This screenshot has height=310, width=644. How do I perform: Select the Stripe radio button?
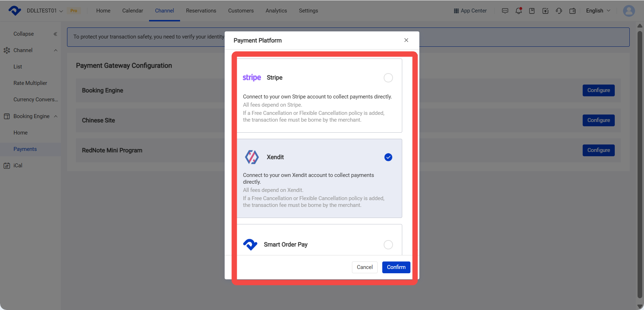pyautogui.click(x=388, y=78)
